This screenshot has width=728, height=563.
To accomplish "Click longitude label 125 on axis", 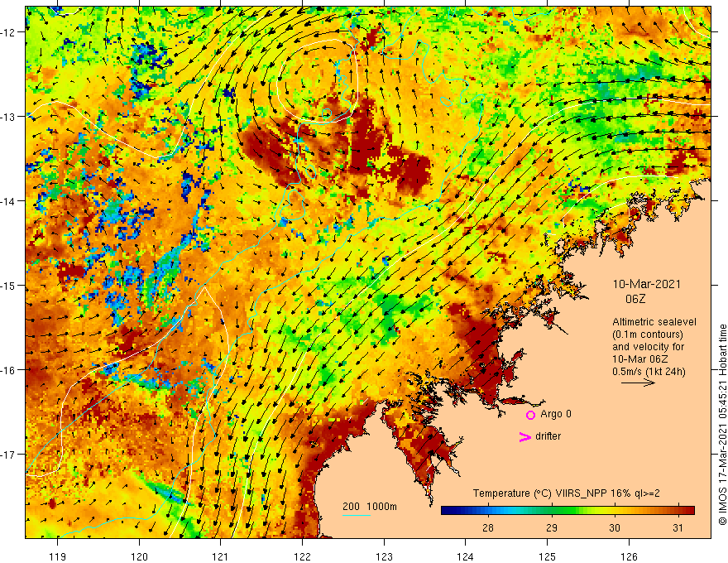I will [x=547, y=556].
